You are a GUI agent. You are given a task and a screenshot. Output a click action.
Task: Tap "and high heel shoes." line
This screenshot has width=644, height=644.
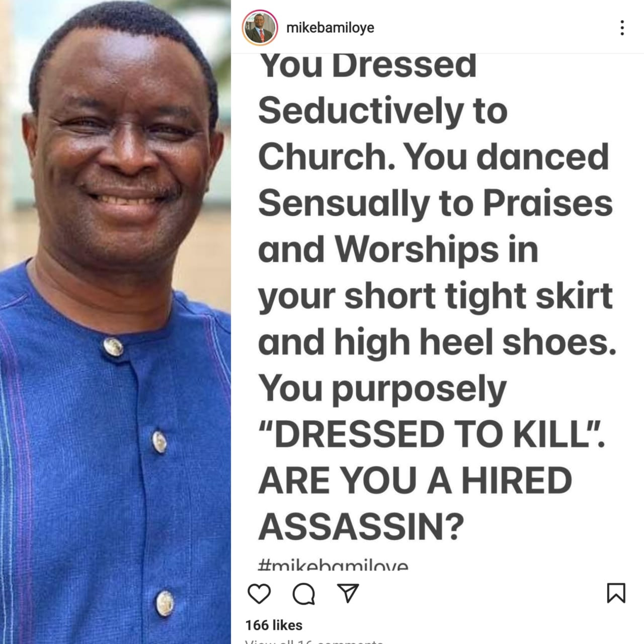coord(437,342)
